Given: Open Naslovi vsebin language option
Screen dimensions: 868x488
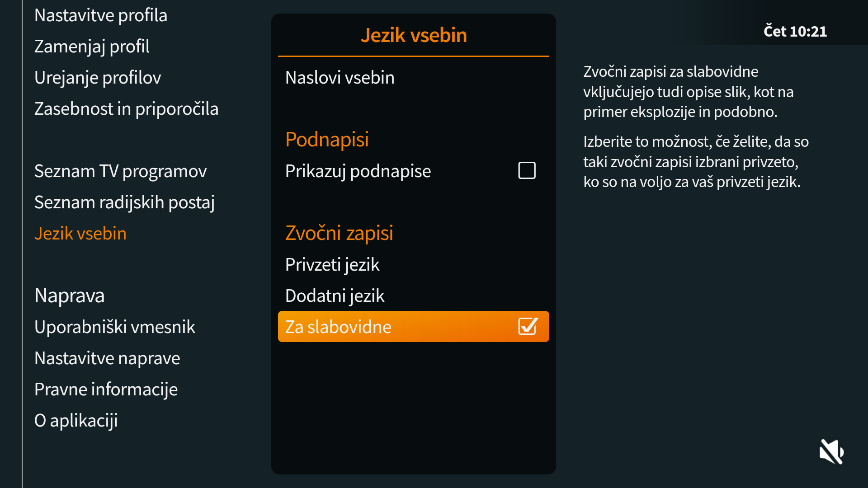Looking at the screenshot, I should click(340, 78).
